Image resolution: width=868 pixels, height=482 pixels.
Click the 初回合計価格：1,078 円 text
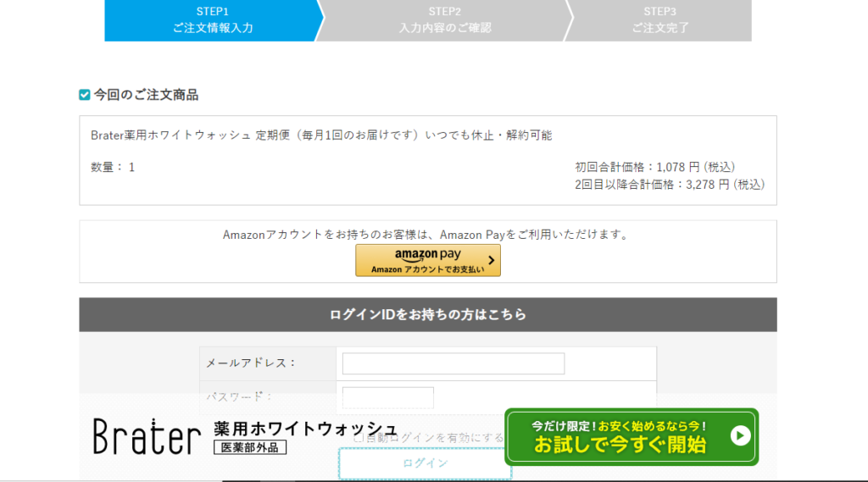tap(655, 167)
